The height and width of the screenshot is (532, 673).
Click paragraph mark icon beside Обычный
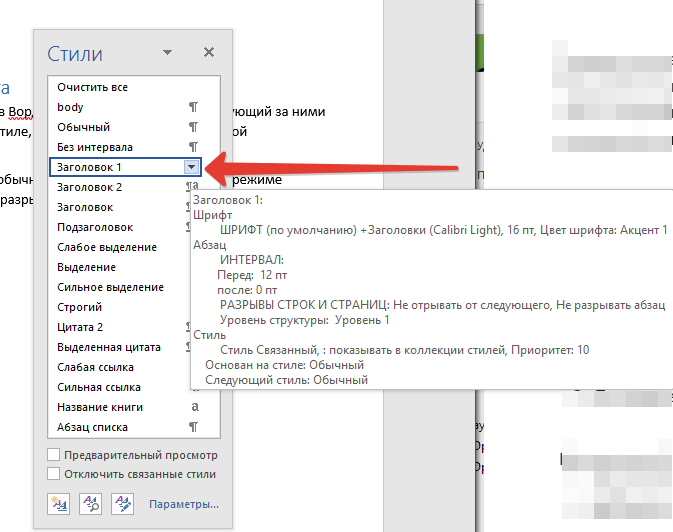194,127
